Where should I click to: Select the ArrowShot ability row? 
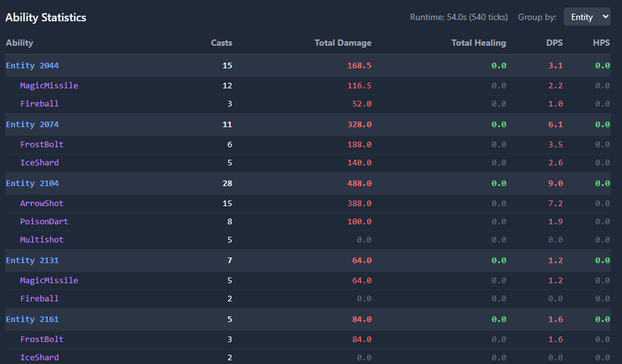pos(41,203)
